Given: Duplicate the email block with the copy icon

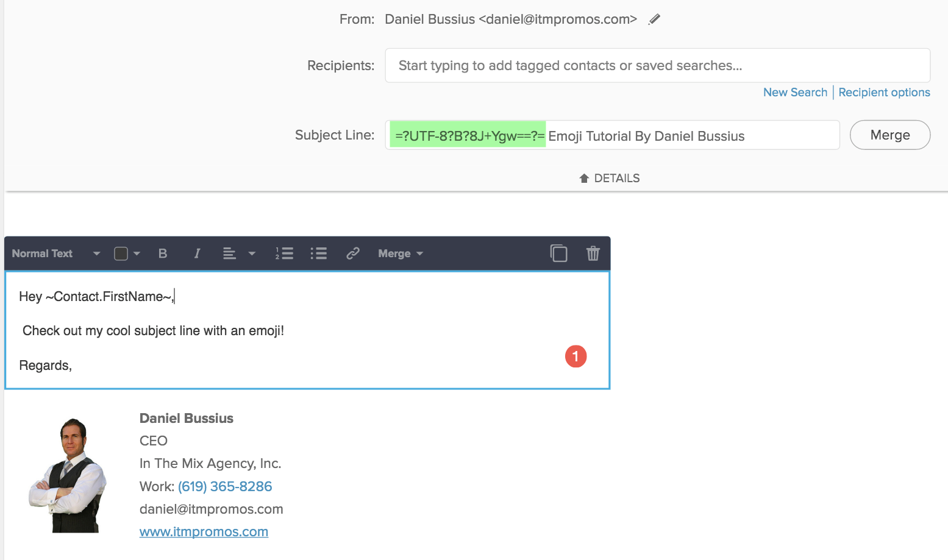Looking at the screenshot, I should pyautogui.click(x=558, y=253).
